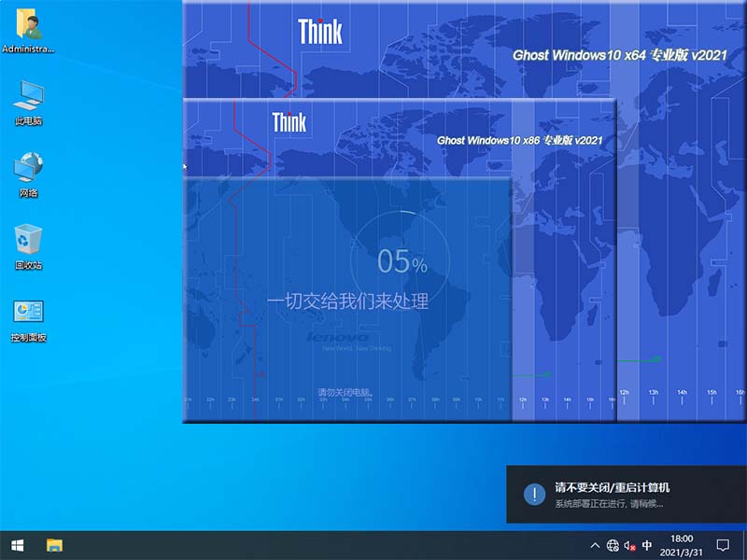Image resolution: width=747 pixels, height=560 pixels.
Task: Open the Administrator user folder icon
Action: (28, 32)
